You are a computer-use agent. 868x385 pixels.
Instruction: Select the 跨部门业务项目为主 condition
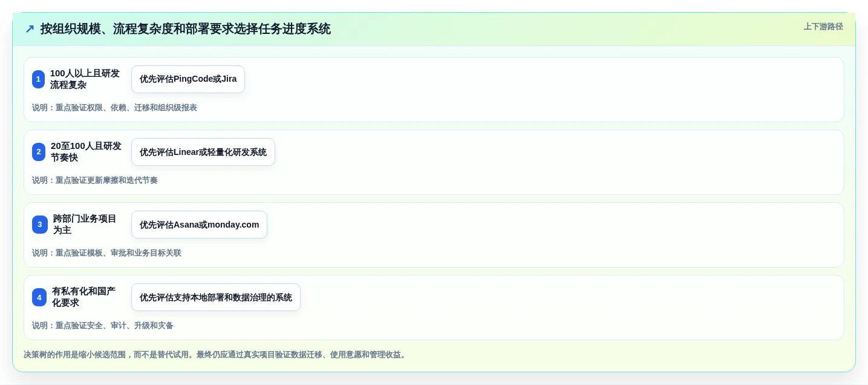pos(85,225)
